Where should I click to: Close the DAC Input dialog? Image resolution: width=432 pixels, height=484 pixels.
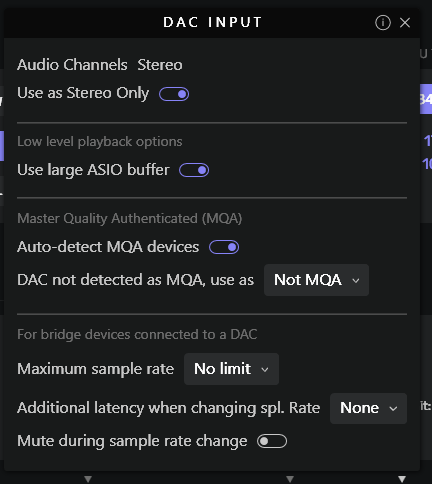coord(405,23)
